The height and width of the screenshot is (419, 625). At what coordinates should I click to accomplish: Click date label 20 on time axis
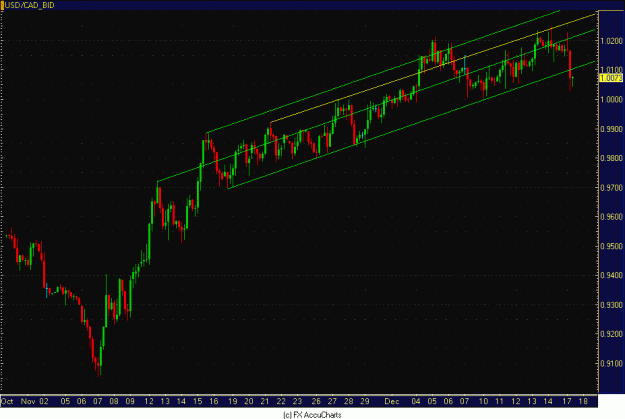(x=249, y=401)
